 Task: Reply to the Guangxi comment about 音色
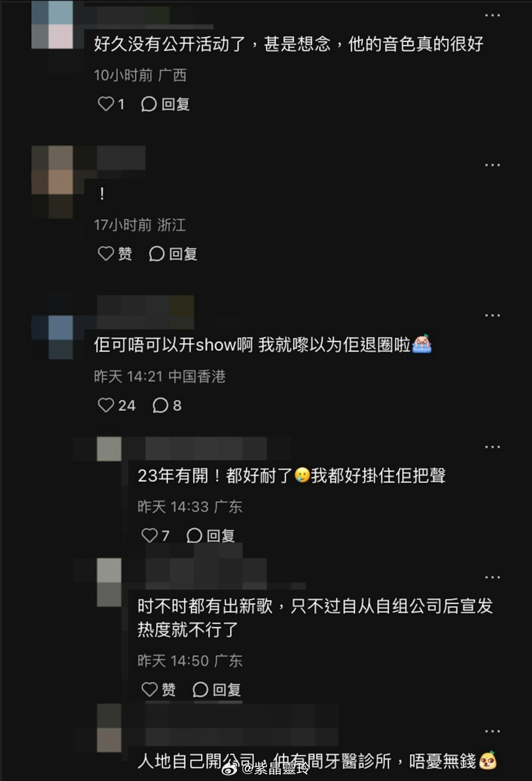pyautogui.click(x=165, y=104)
